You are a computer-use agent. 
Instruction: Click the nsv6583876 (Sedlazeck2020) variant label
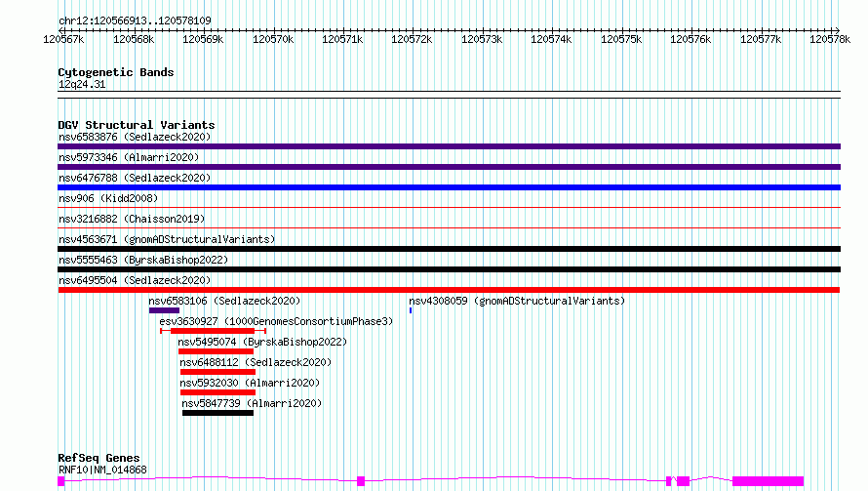[x=135, y=137]
